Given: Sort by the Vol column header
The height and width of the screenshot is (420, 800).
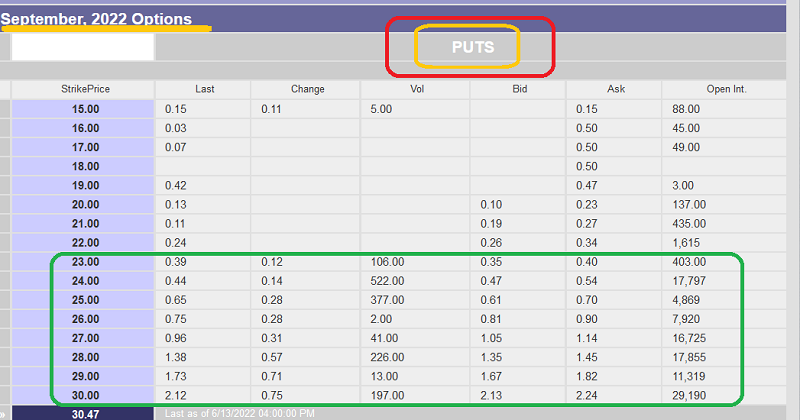Looking at the screenshot, I should tap(415, 89).
